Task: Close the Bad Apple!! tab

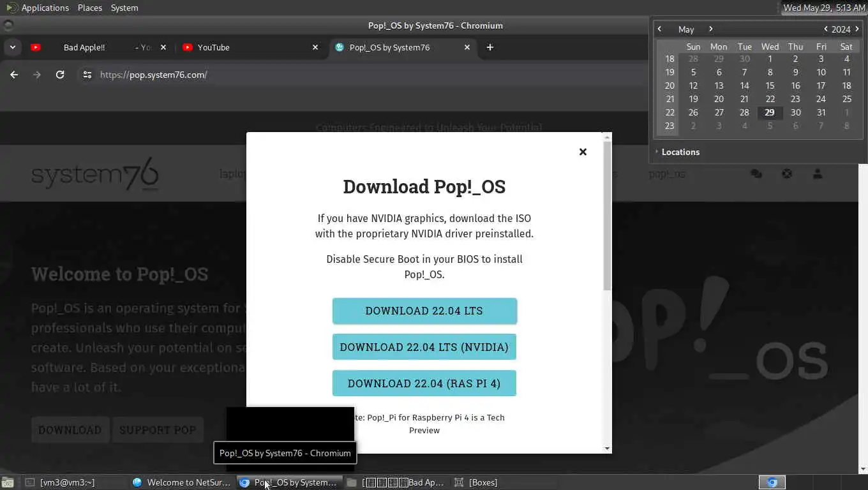Action: click(x=163, y=47)
